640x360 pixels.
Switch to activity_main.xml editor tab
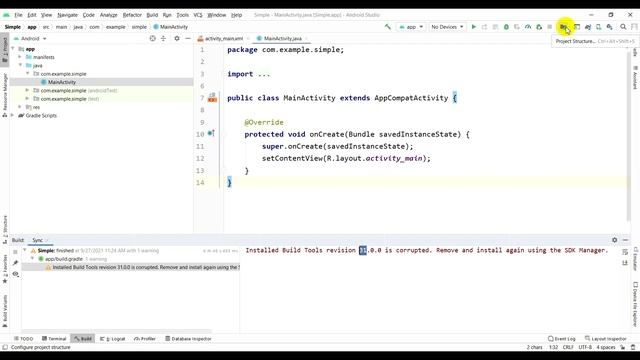[x=223, y=38]
